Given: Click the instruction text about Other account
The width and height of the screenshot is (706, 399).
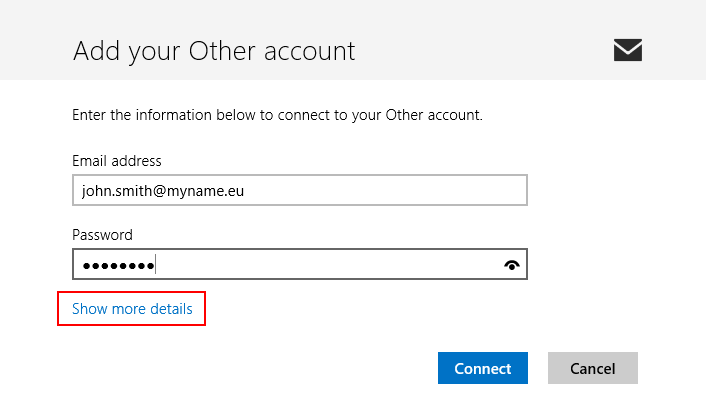Looking at the screenshot, I should click(x=277, y=115).
